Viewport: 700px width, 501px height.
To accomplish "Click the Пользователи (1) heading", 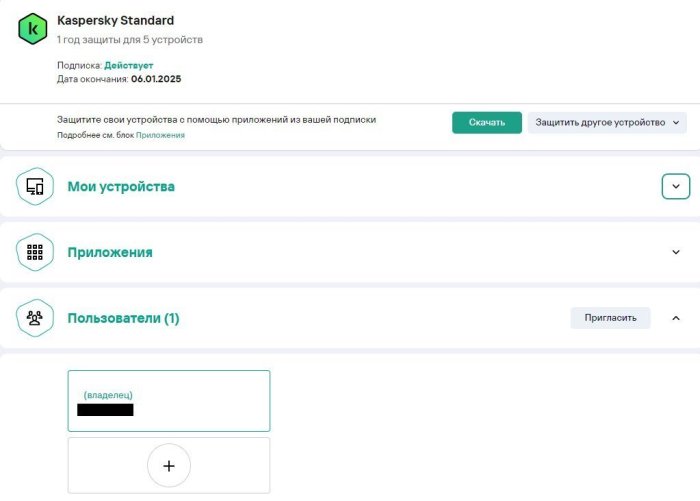I will (123, 318).
